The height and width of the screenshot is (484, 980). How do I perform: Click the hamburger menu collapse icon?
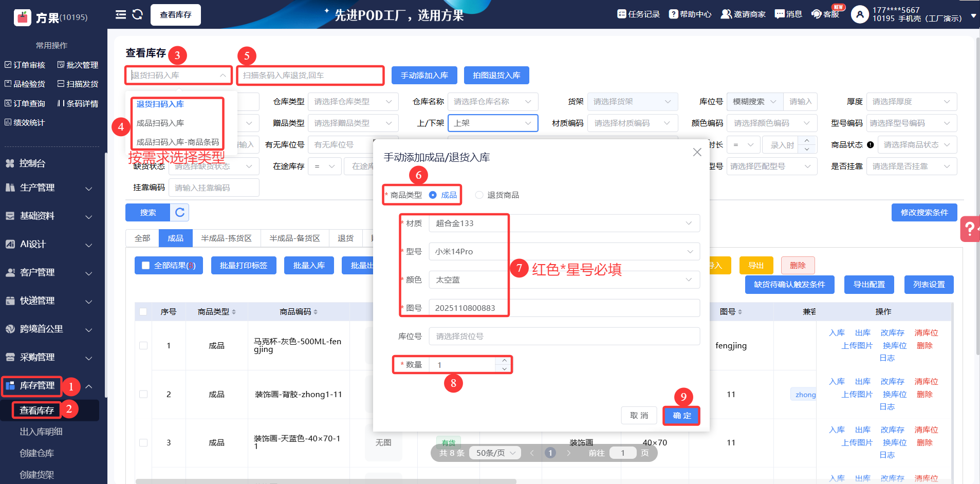click(121, 14)
